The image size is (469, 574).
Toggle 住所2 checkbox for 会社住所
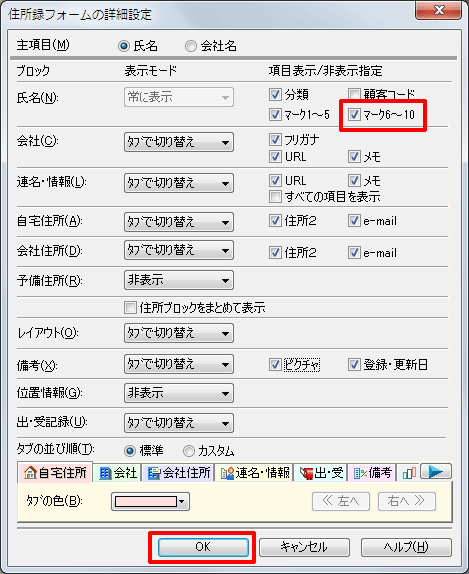[x=275, y=253]
